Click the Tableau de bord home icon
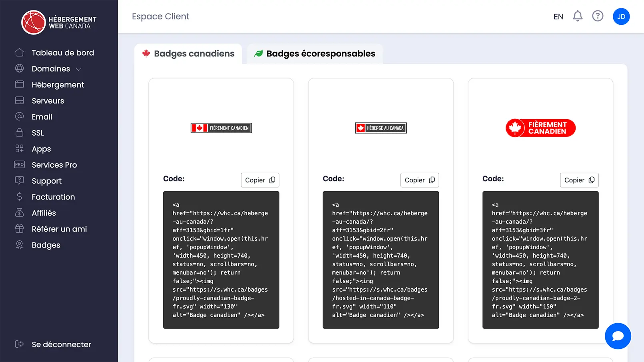 19,52
